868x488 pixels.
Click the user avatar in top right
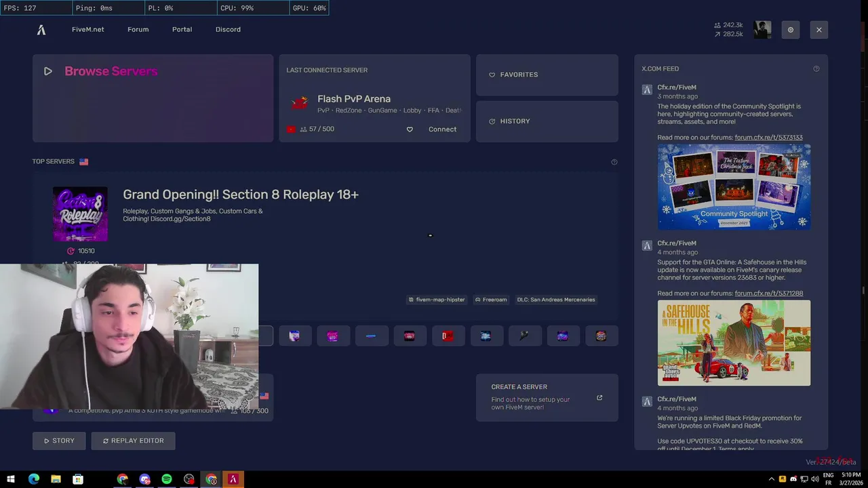(x=762, y=30)
